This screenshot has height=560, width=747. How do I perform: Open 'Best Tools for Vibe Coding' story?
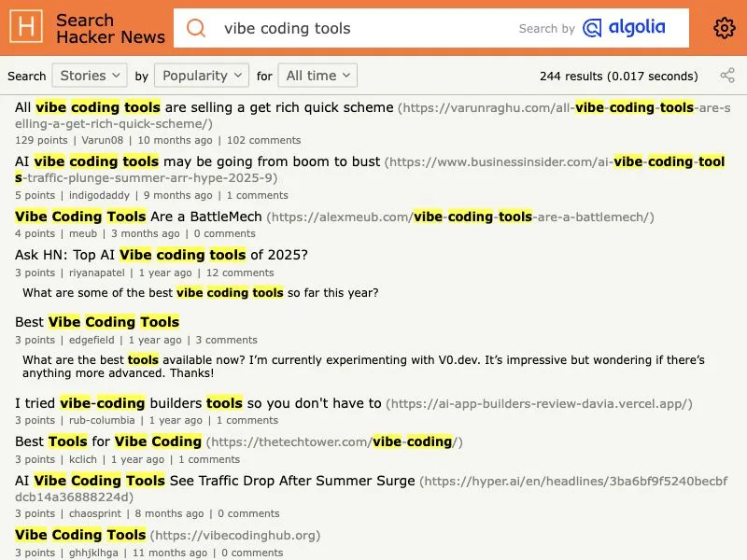click(x=108, y=441)
